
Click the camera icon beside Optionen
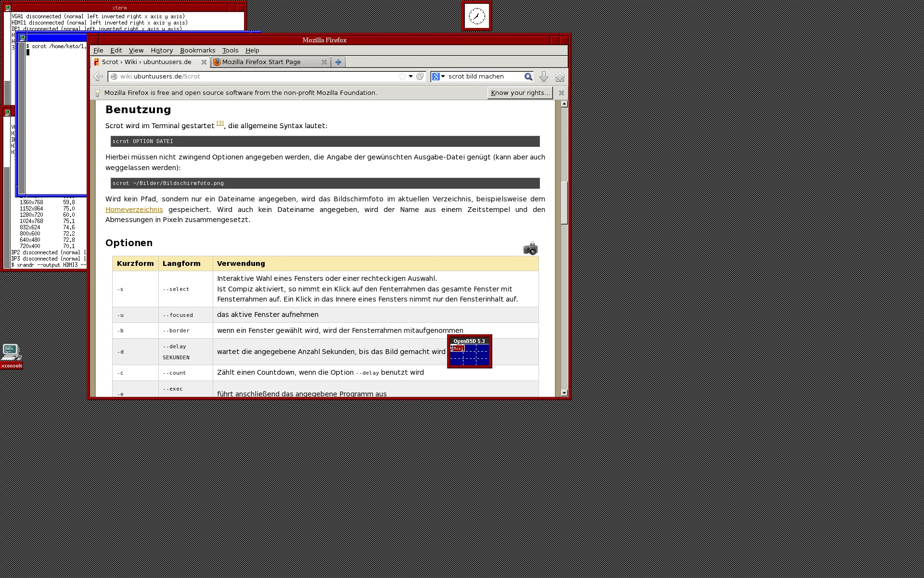[530, 249]
